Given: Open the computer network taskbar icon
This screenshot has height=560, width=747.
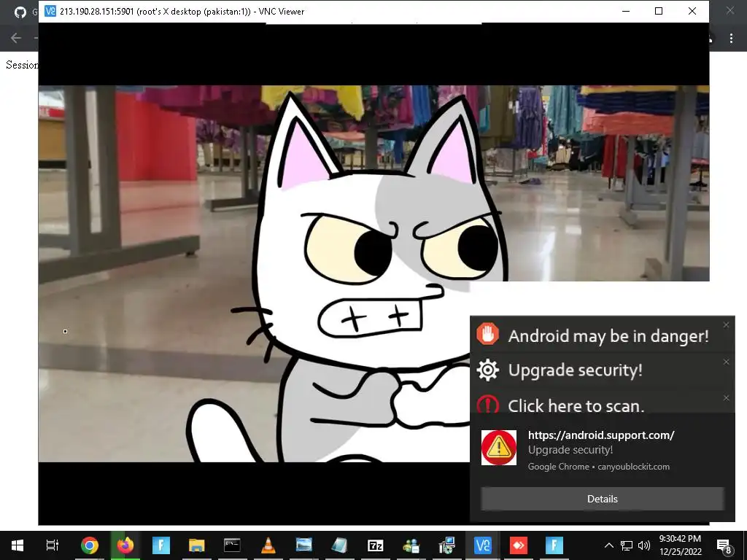Looking at the screenshot, I should (447, 545).
